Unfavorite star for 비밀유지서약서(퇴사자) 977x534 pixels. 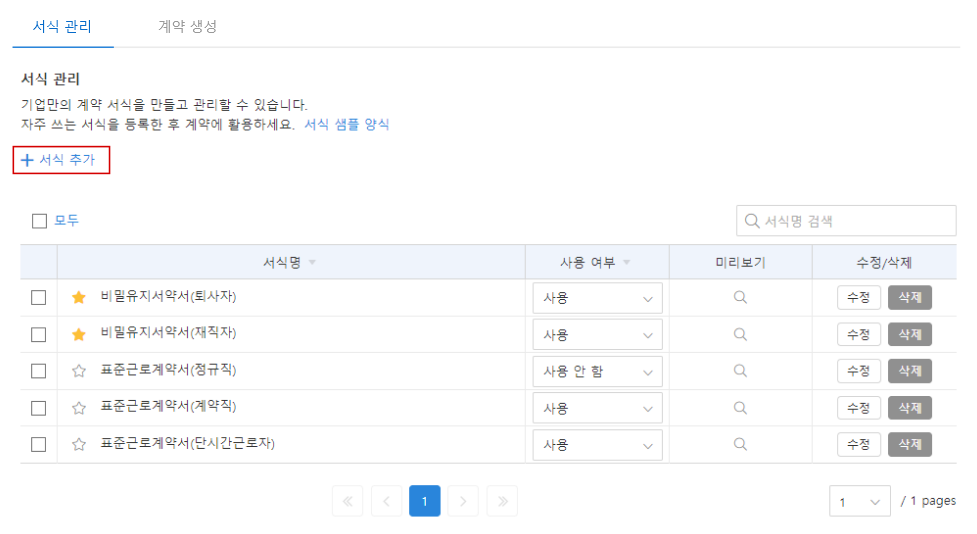click(79, 297)
